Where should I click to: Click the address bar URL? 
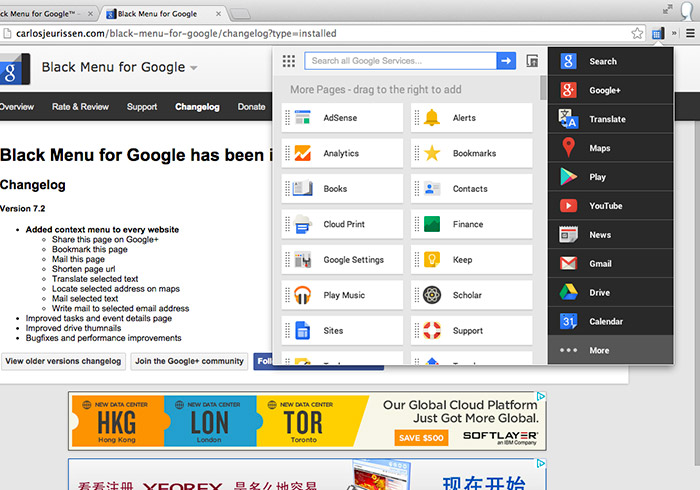[x=176, y=33]
